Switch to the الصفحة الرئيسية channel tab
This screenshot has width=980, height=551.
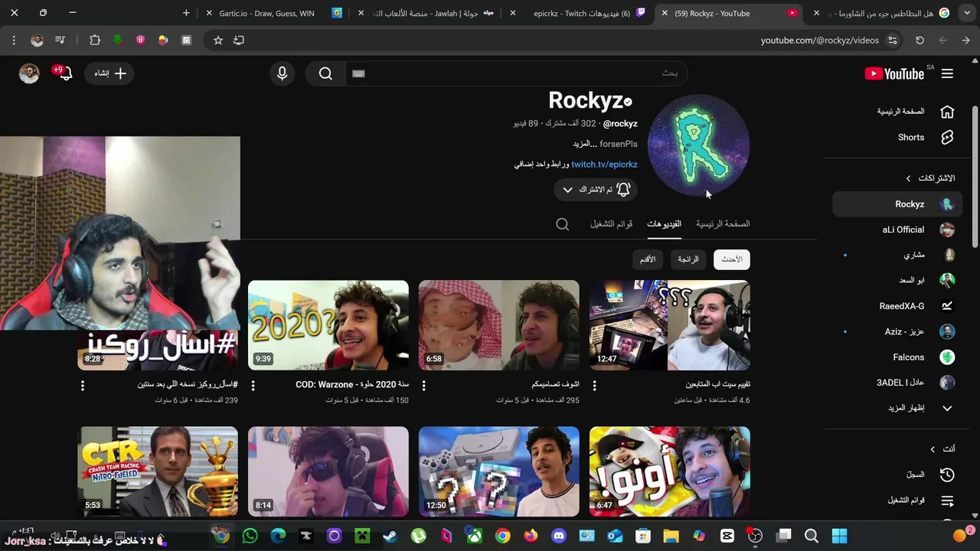pos(723,223)
